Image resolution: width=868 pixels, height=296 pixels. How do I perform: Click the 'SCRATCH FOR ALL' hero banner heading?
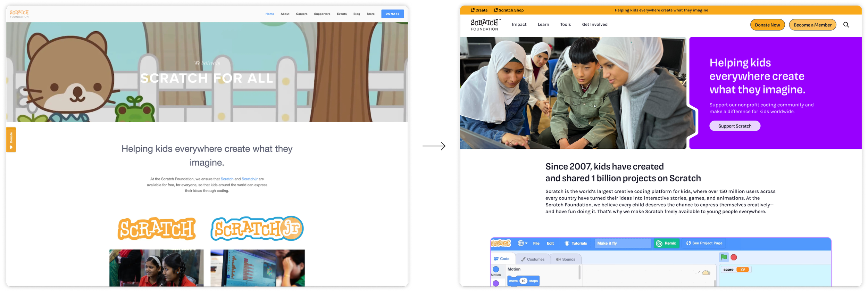[x=207, y=78]
